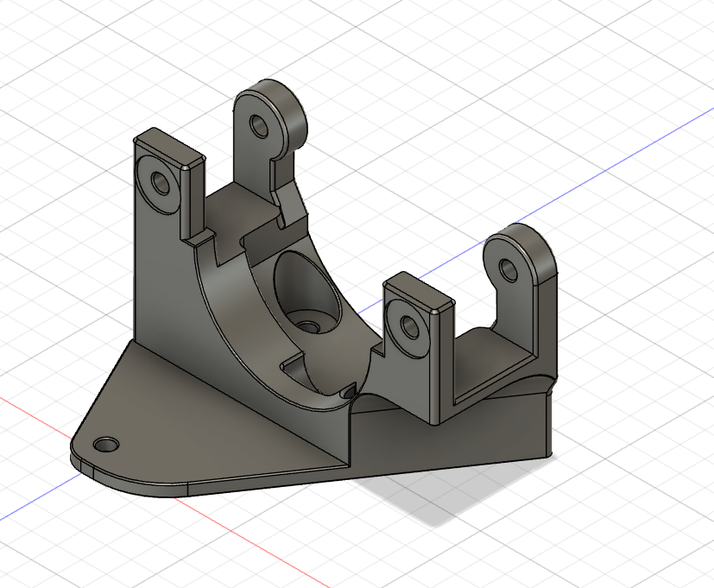Select the top face of the front-right tab
Image resolution: width=714 pixels, height=588 pixels.
pyautogui.click(x=419, y=288)
